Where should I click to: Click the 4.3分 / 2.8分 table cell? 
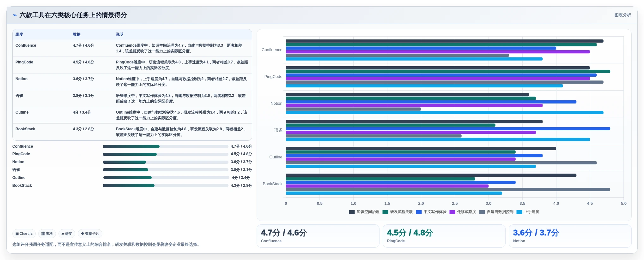coord(83,129)
